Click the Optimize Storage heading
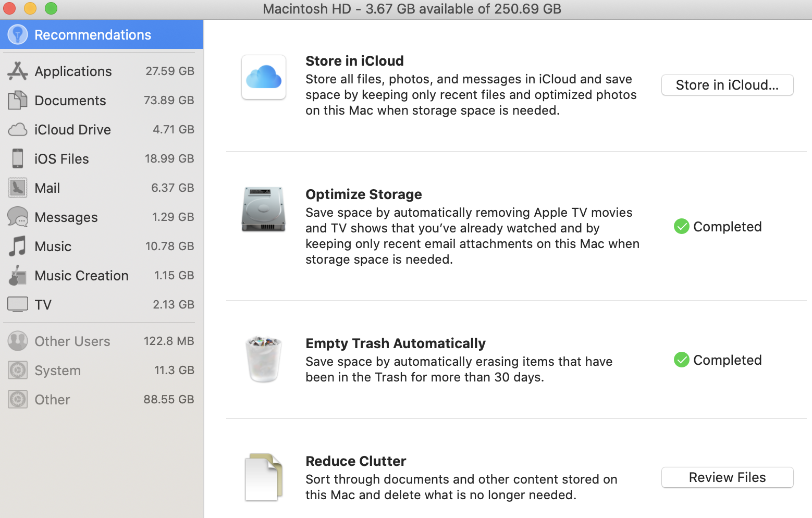The image size is (812, 518). tap(364, 194)
